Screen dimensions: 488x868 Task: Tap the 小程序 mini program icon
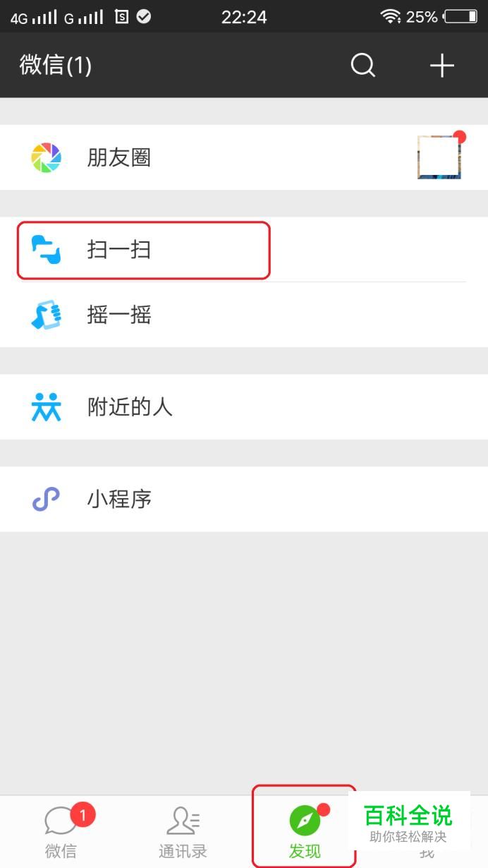[x=47, y=499]
